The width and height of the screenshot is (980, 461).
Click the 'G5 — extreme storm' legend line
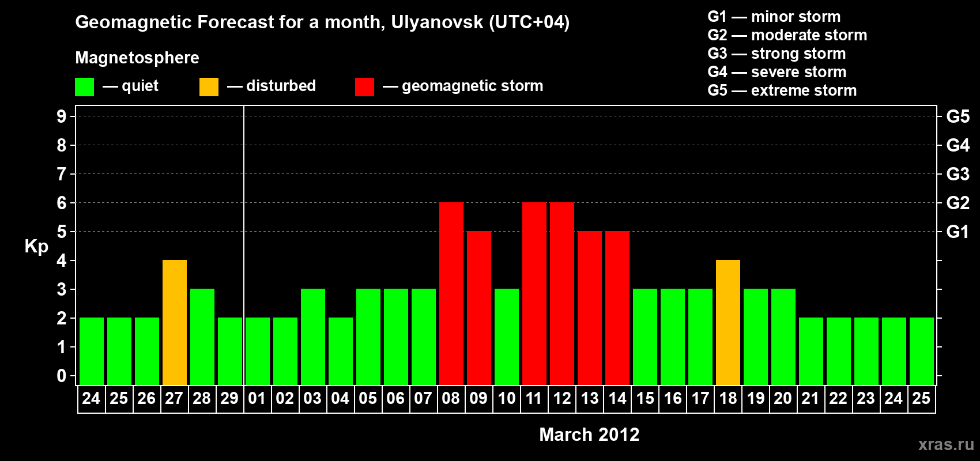782,90
